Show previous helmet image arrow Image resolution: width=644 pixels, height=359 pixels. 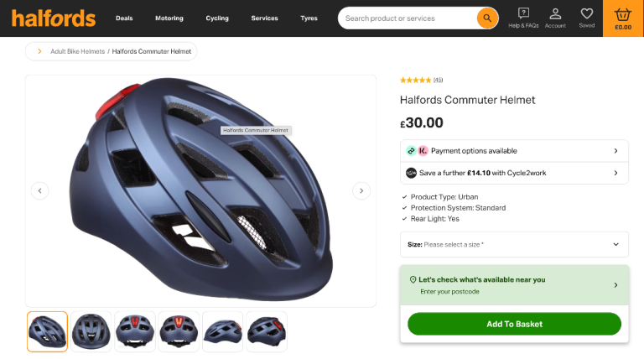40,190
